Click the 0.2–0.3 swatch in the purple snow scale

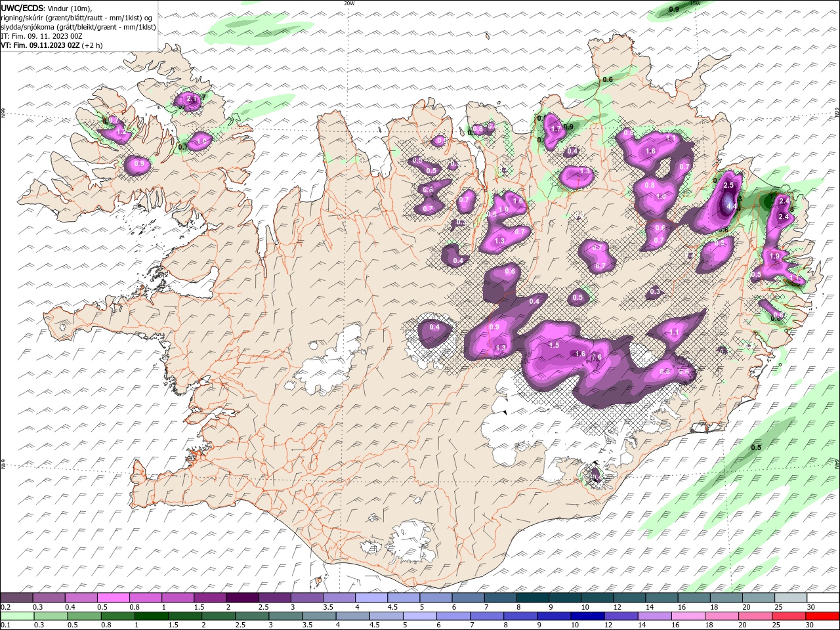[17, 598]
